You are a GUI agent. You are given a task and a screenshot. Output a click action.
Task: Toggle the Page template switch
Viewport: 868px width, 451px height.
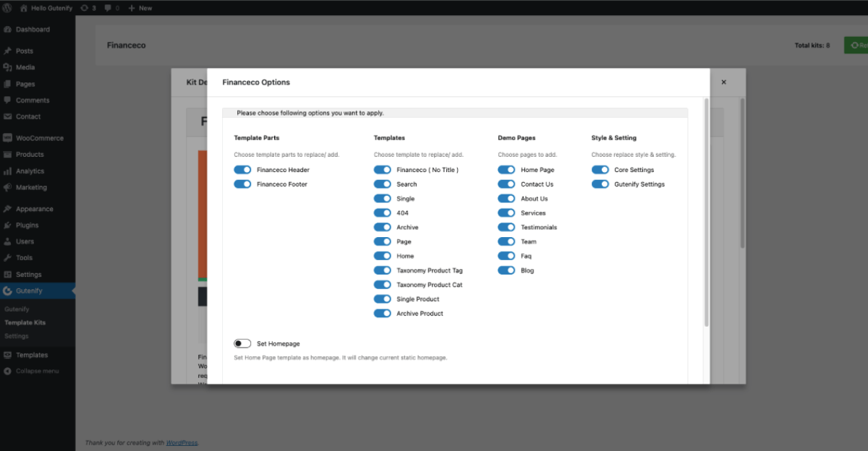[x=382, y=241]
